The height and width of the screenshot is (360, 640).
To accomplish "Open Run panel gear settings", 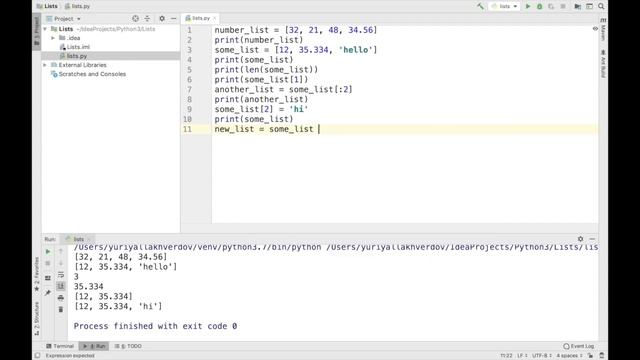I will coord(580,239).
